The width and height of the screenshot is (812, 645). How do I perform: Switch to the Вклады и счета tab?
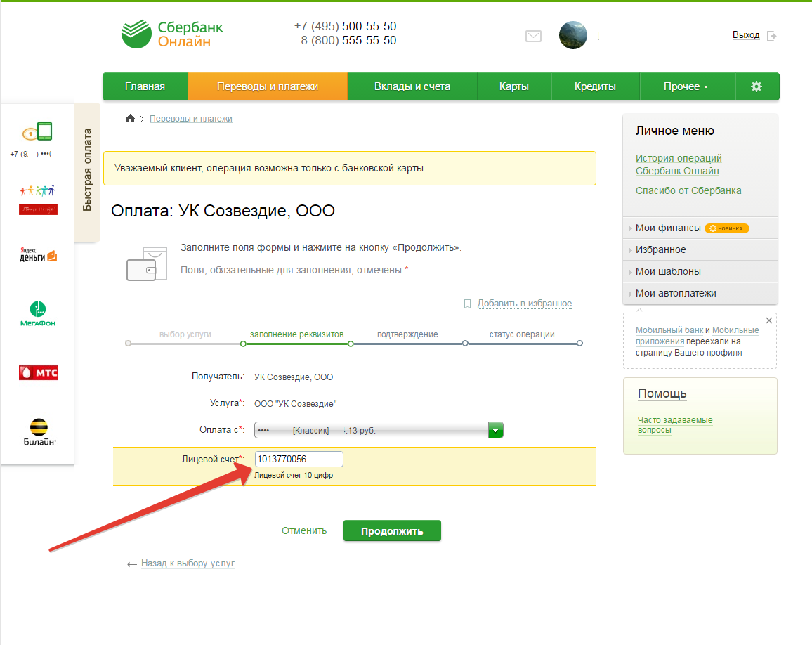point(412,86)
